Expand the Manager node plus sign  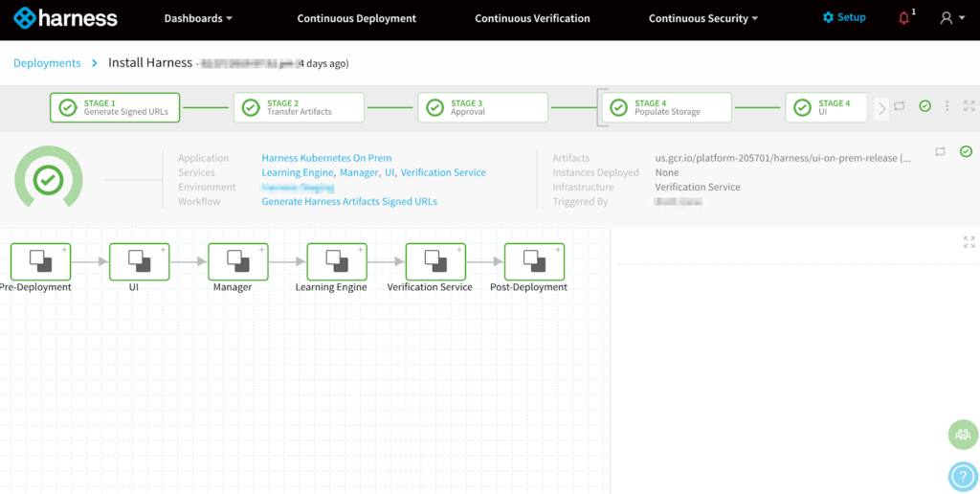pyautogui.click(x=261, y=250)
